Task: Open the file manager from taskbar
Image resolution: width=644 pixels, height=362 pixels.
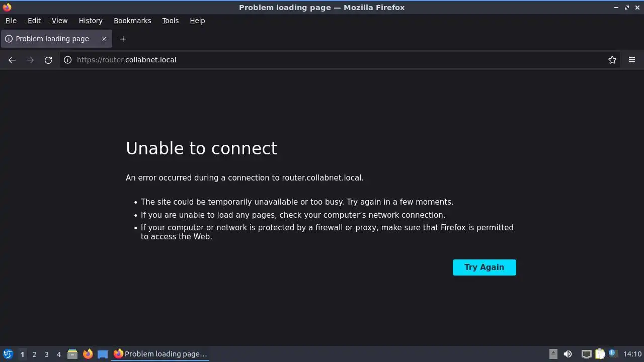Action: (x=72, y=354)
